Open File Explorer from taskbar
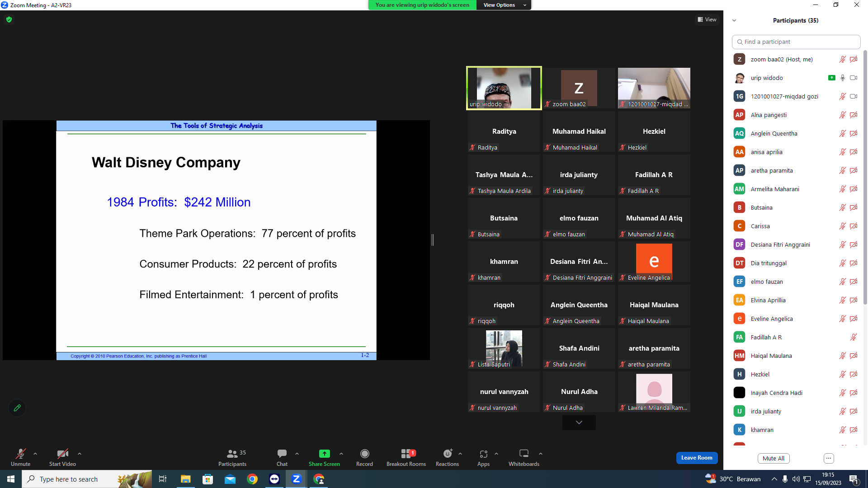This screenshot has width=868, height=488. point(185,479)
